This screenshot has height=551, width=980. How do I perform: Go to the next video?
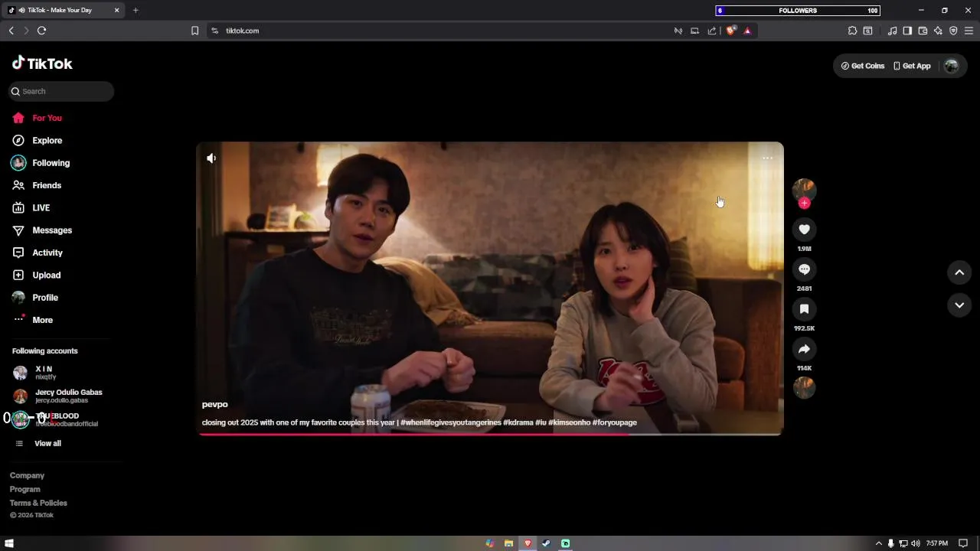pos(959,305)
